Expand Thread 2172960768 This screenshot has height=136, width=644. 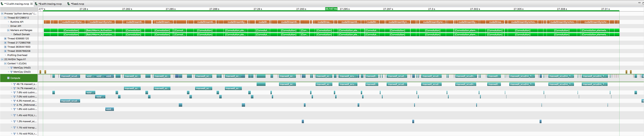point(5,43)
